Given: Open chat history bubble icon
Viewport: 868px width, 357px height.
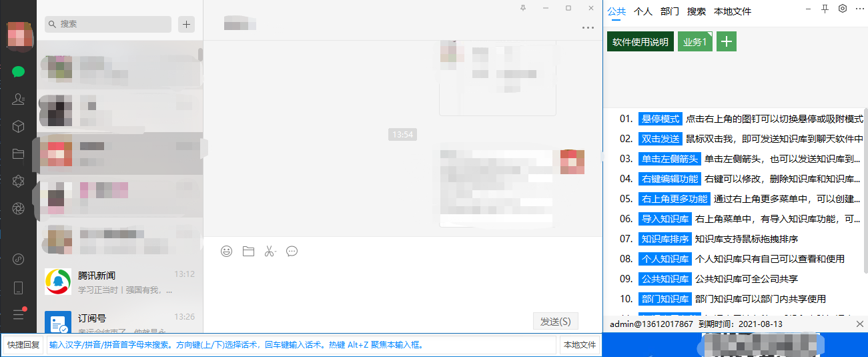Looking at the screenshot, I should coord(292,252).
